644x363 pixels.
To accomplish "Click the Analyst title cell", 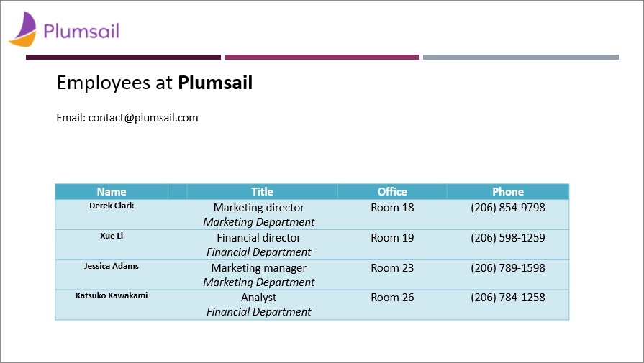I will (x=259, y=305).
